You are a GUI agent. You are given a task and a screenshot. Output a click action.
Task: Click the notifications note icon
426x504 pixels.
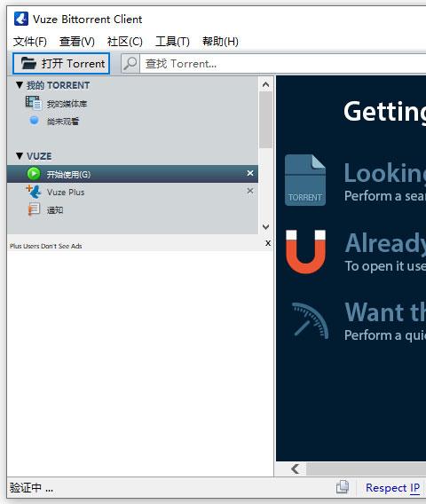pyautogui.click(x=34, y=209)
